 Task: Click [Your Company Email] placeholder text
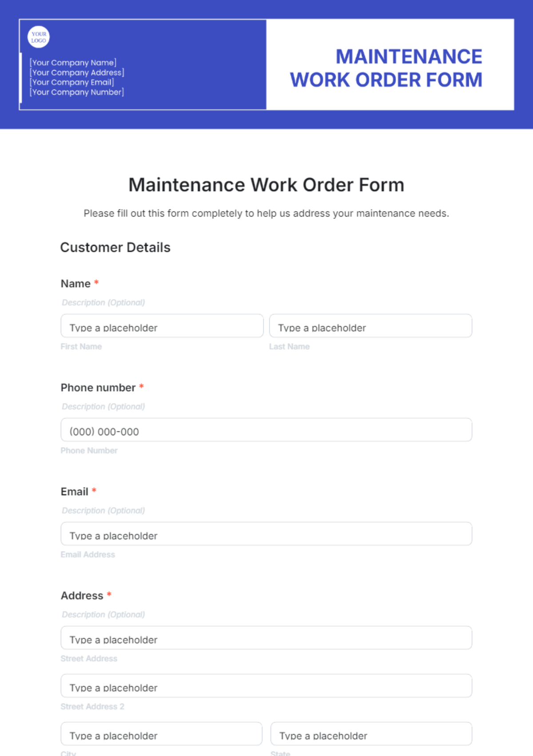(x=71, y=82)
